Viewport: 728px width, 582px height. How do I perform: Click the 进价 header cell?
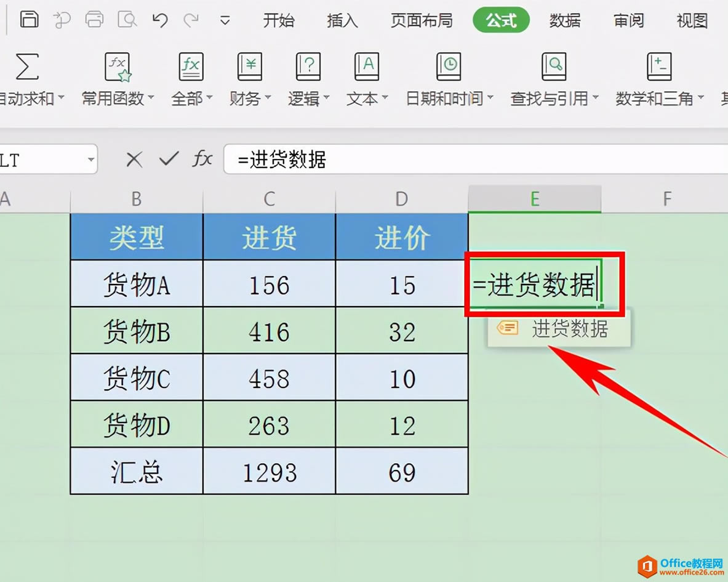coord(402,237)
